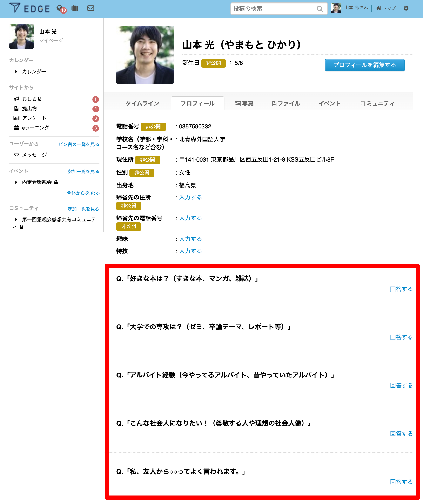Click 入力する for 帰省先の電話番号

pos(190,218)
